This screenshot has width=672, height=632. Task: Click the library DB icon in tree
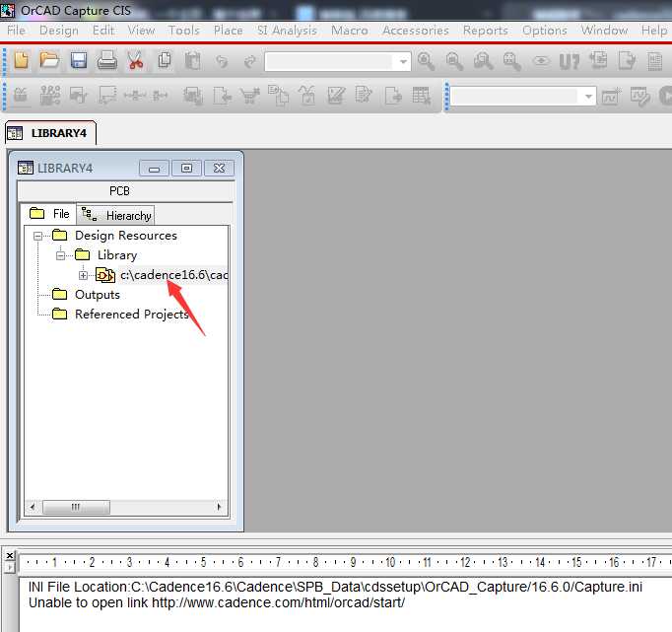pos(105,275)
